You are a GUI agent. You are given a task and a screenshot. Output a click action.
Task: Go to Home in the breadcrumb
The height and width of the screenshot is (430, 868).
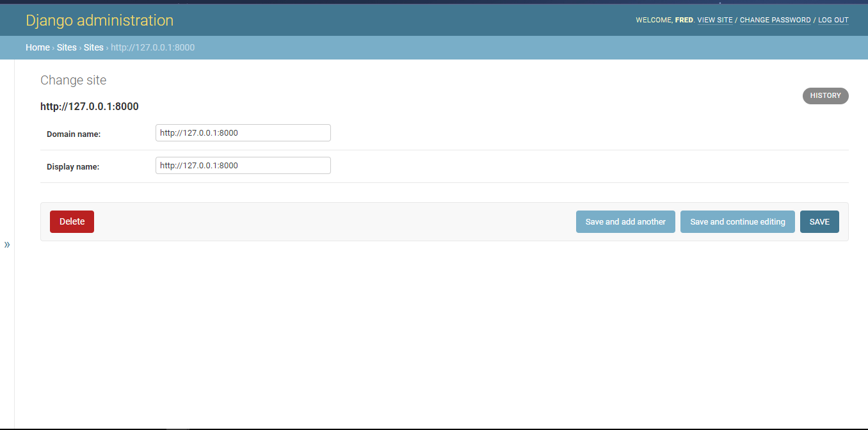(38, 47)
